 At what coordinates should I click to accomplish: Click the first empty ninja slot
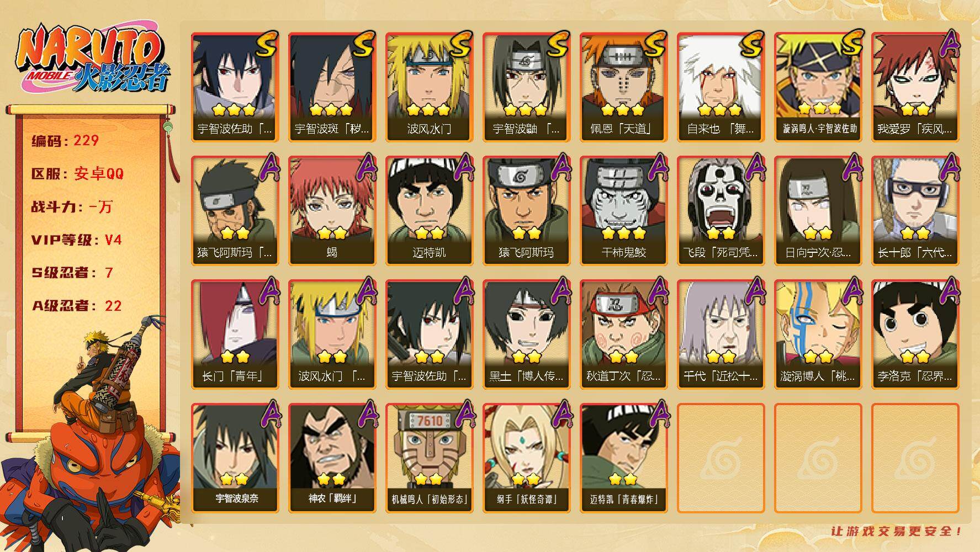721,458
